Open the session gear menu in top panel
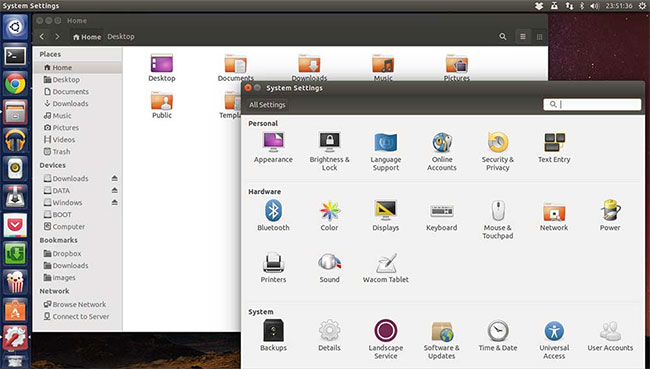The height and width of the screenshot is (369, 650). (642, 6)
